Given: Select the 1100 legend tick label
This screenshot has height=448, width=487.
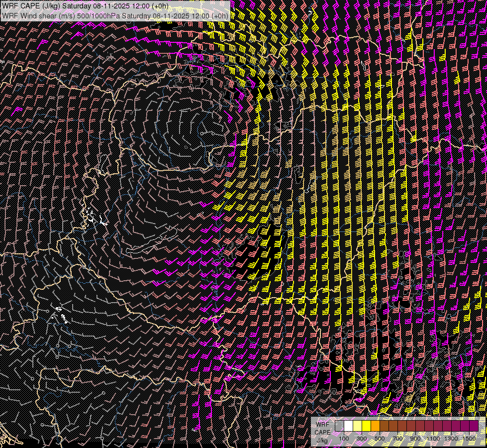Looking at the screenshot, I should click(433, 439).
